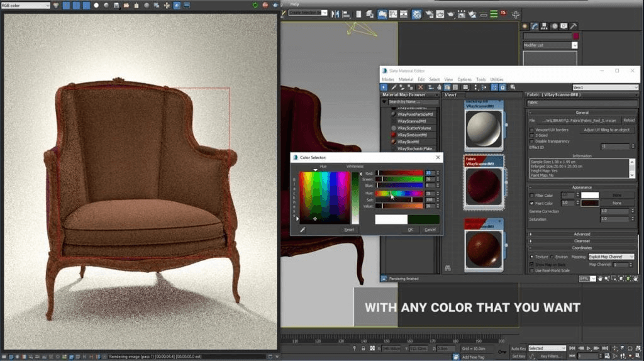Open the Modify panel tab in command panel
The image size is (644, 361).
click(535, 26)
